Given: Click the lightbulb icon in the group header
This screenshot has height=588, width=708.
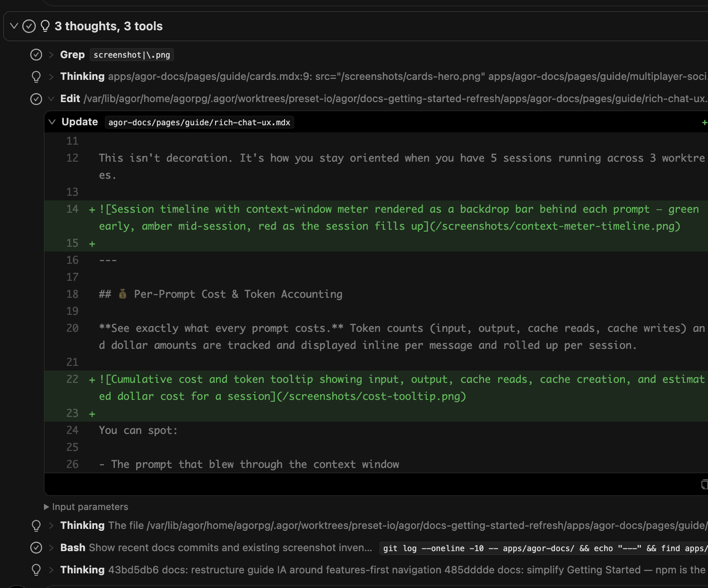Looking at the screenshot, I should 45,26.
